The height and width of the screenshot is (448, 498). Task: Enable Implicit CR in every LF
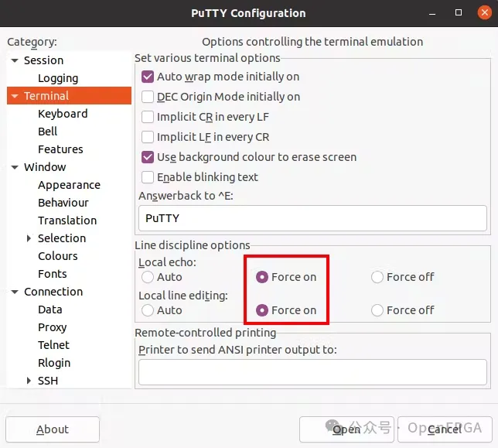tap(148, 117)
